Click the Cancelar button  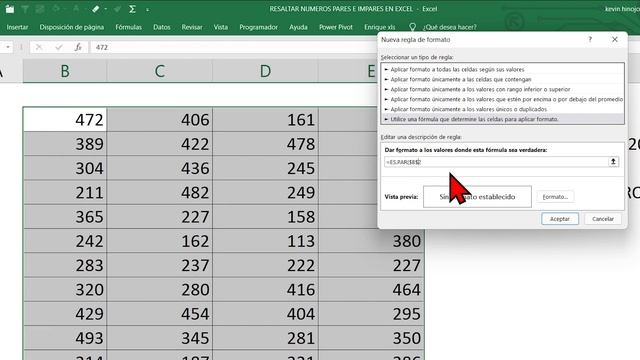coord(603,219)
